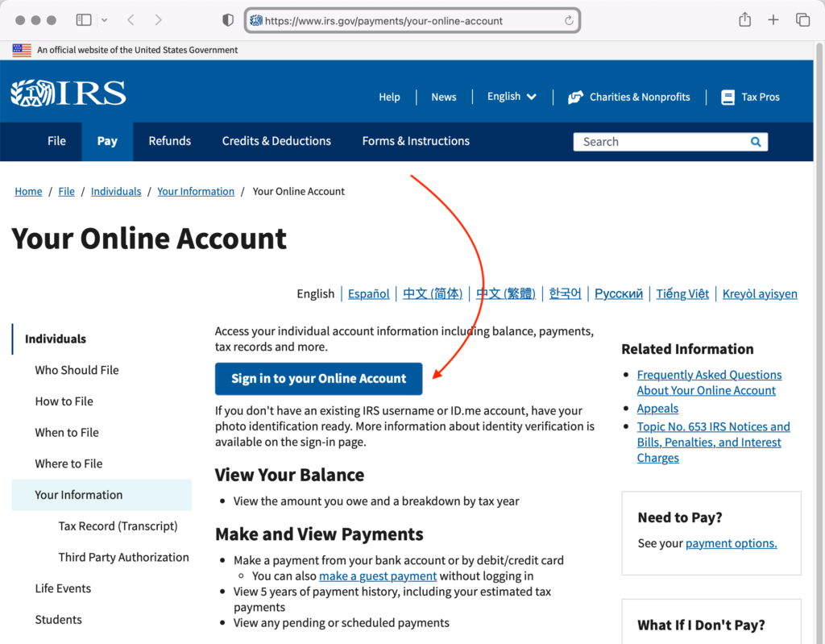
Task: Open Frequently Asked Questions About Your Online Account
Action: (x=709, y=382)
